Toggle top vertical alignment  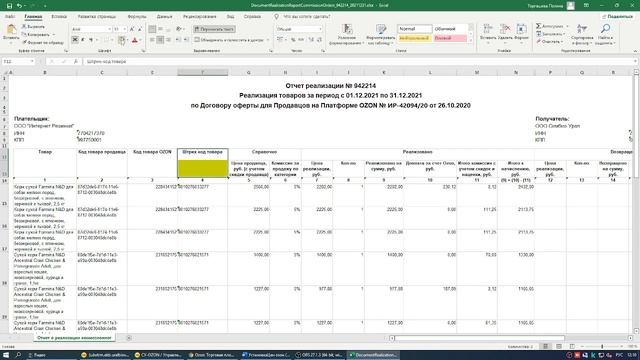[152, 29]
